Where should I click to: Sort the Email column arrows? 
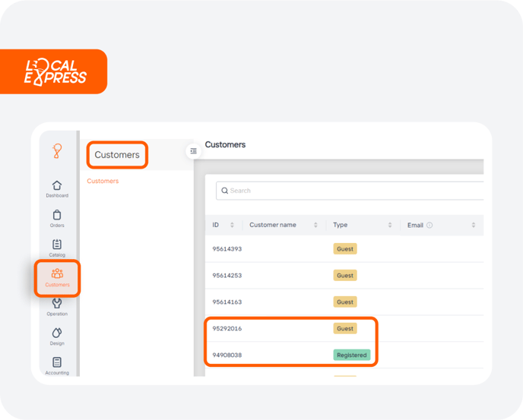[474, 225]
